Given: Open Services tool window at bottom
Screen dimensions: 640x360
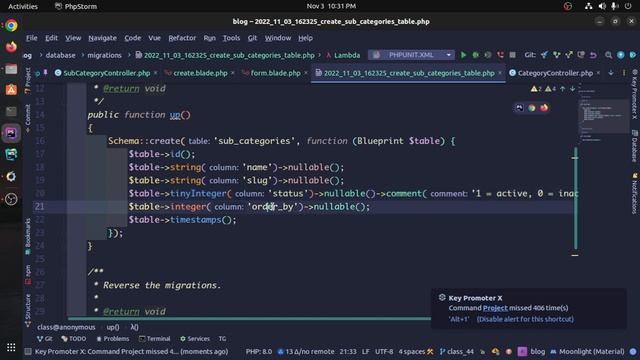Looking at the screenshot, I should tap(195, 339).
